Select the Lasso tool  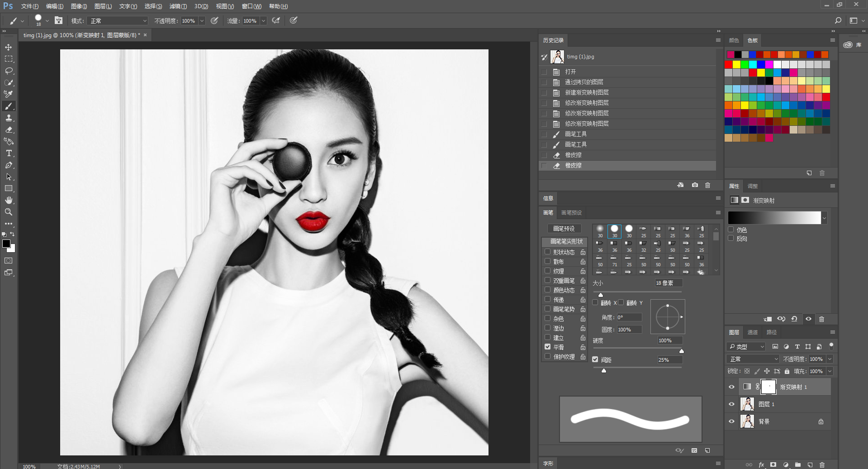(9, 71)
